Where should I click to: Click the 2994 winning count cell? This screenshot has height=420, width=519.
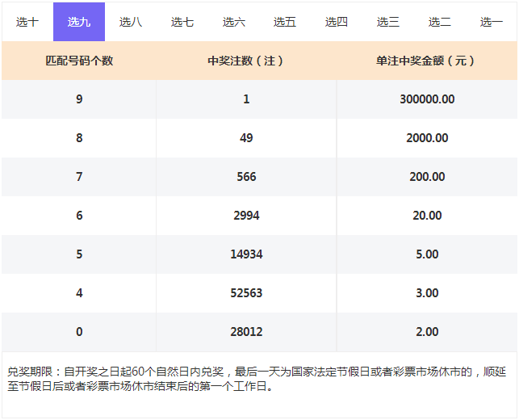point(246,216)
